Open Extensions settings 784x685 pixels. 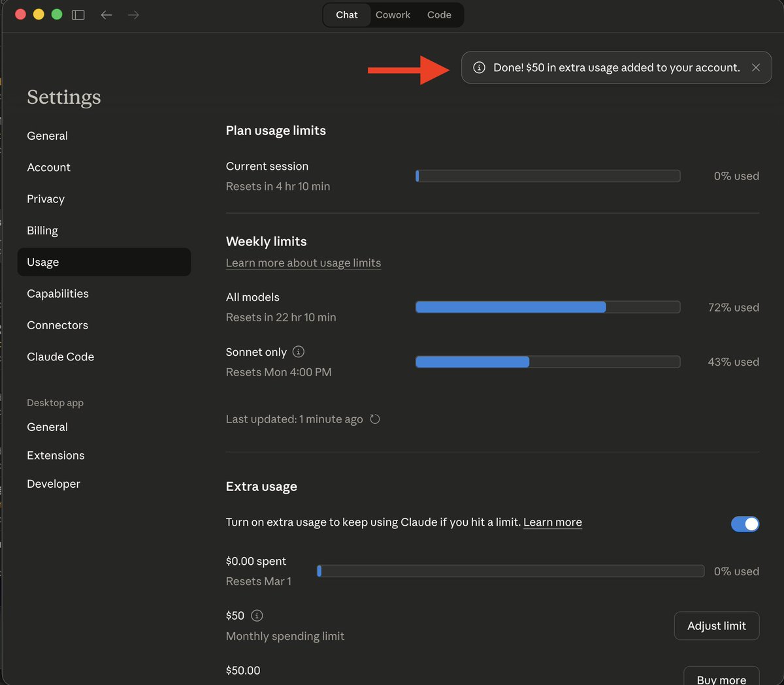[x=104, y=455]
